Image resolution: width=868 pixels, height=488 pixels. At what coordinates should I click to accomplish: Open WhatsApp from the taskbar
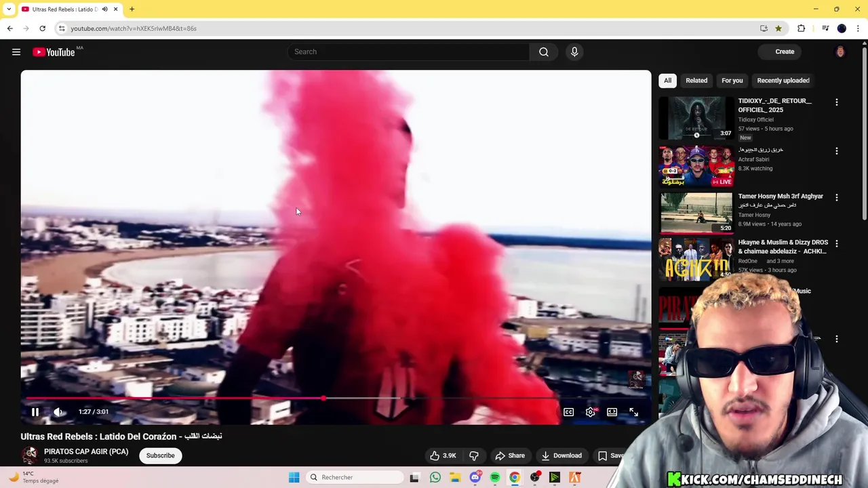click(x=435, y=477)
